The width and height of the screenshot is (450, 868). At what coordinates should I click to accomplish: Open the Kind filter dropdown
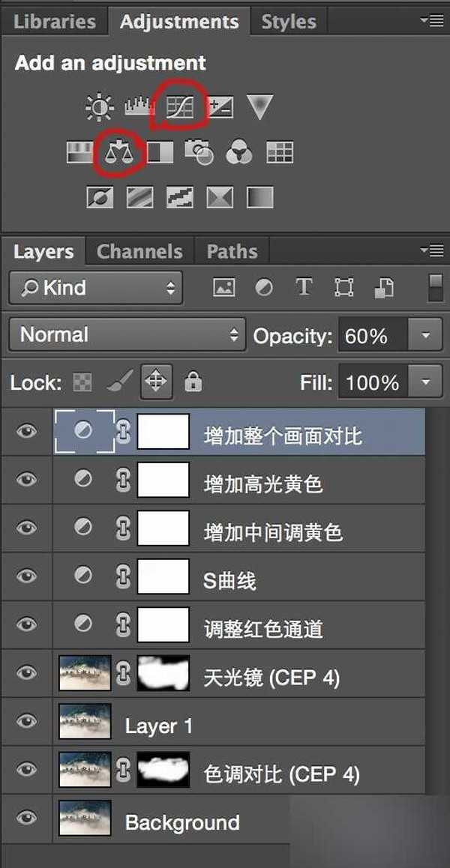96,287
